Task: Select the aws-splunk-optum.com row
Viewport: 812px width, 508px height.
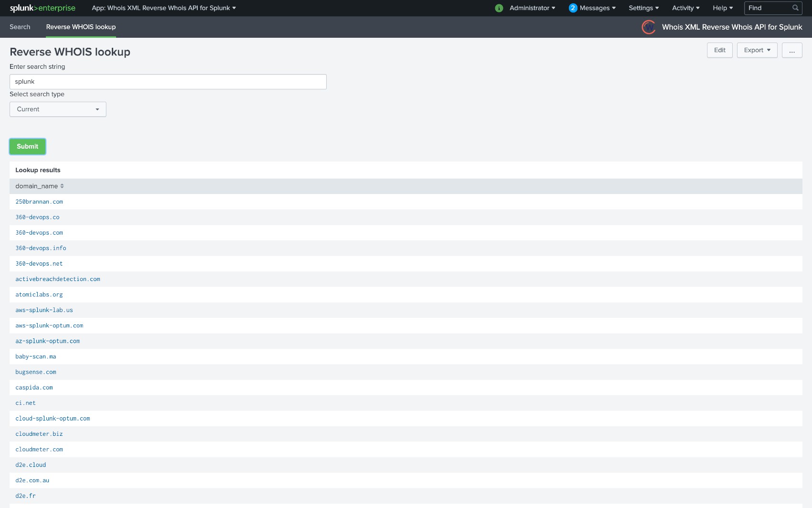Action: [406, 326]
